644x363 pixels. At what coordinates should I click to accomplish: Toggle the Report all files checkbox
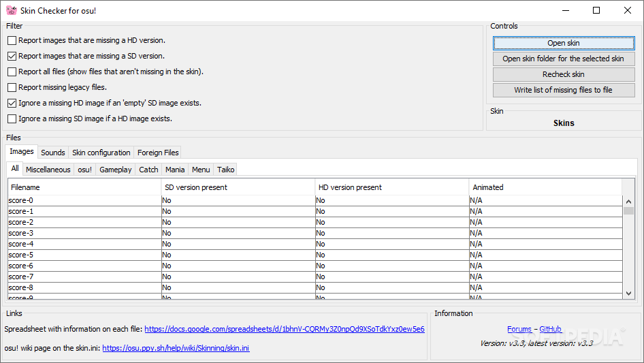[x=12, y=72]
